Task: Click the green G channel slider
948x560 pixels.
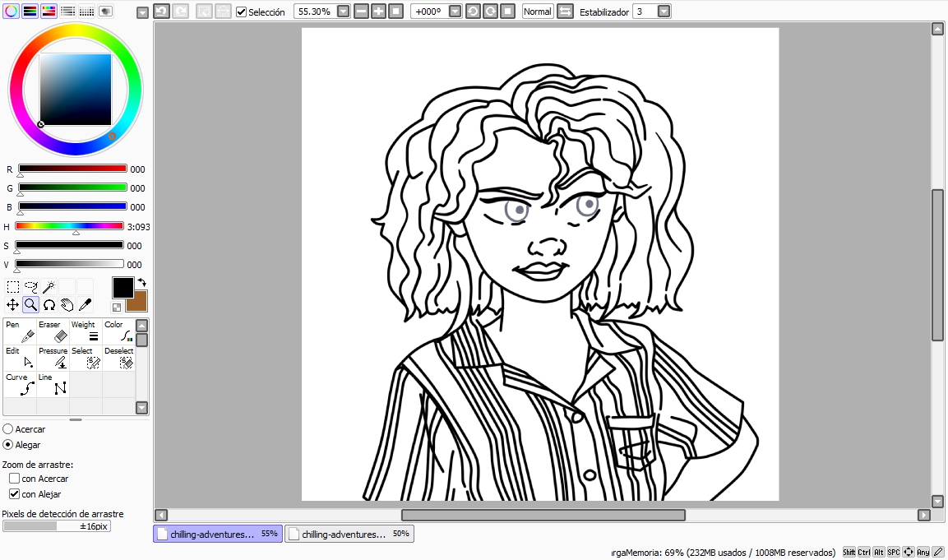Action: pos(72,187)
